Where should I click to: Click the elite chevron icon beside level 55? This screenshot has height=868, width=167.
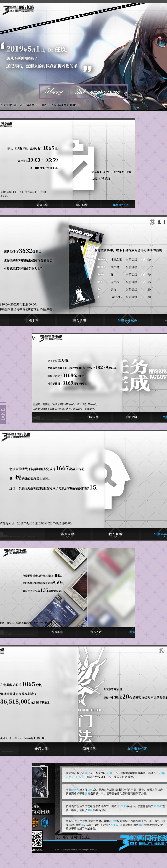[143, 282]
